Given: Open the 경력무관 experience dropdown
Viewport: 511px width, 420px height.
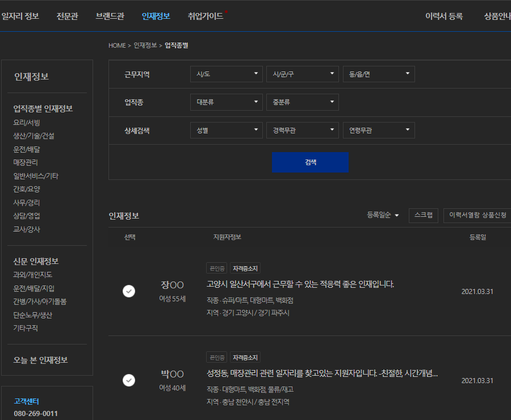Looking at the screenshot, I should click(x=302, y=130).
